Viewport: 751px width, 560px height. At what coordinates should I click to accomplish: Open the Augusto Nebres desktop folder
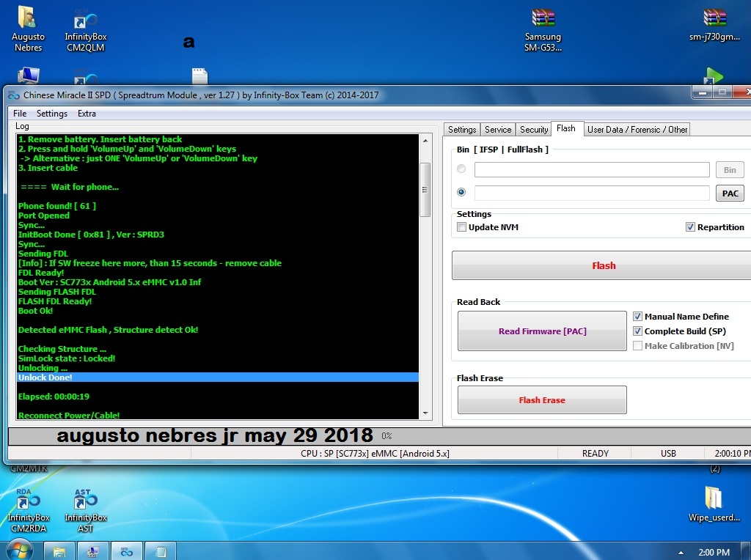coord(28,29)
